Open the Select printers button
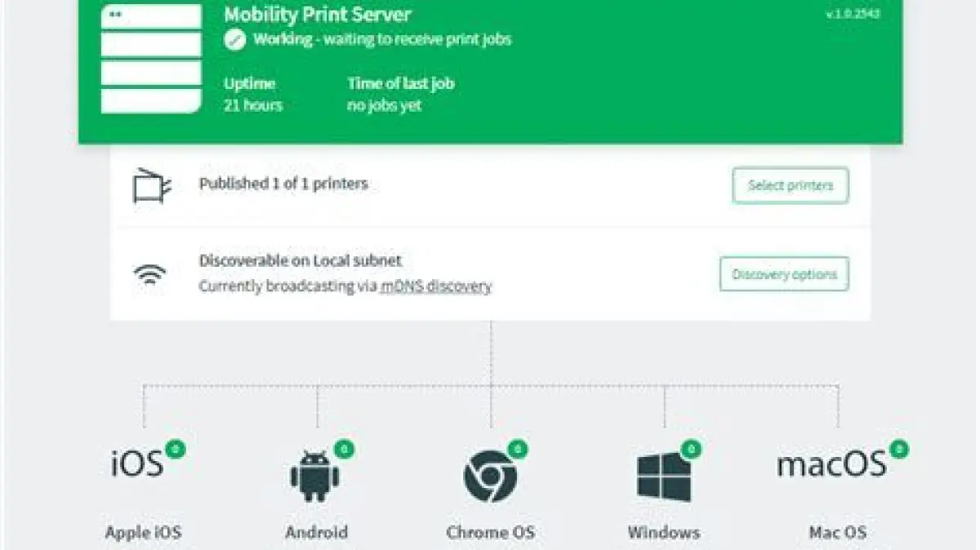980x550 pixels. tap(791, 185)
